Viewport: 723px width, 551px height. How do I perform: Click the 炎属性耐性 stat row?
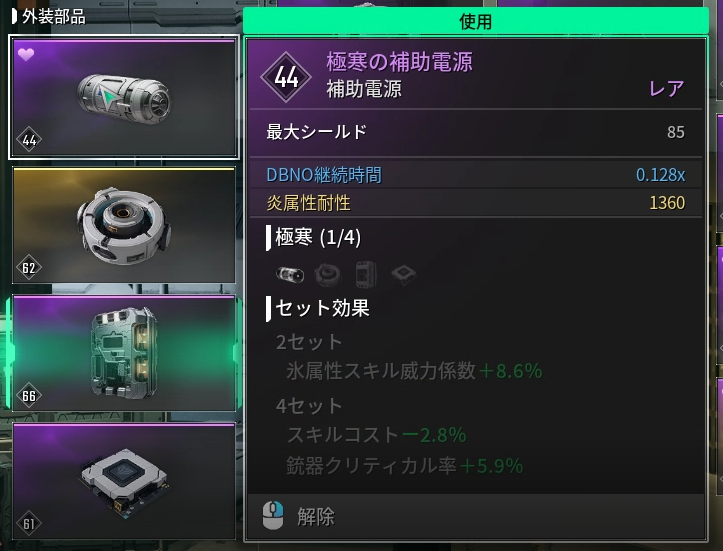(476, 202)
